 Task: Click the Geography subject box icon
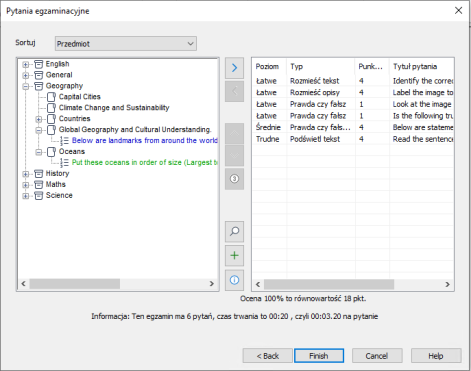(x=39, y=86)
